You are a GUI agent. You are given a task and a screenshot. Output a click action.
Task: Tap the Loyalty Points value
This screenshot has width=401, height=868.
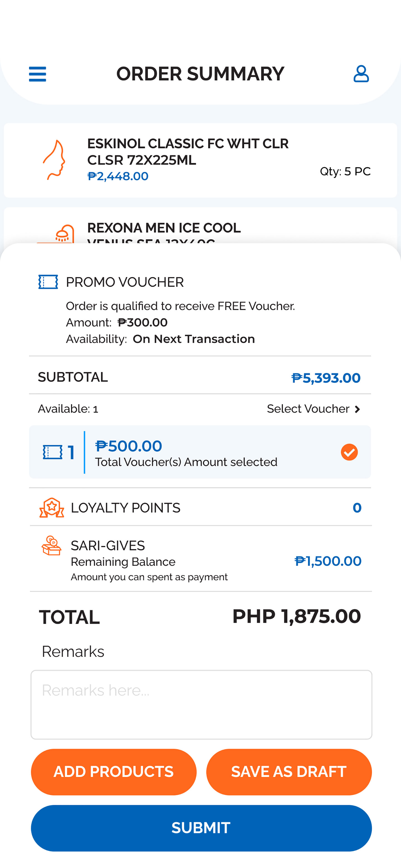pyautogui.click(x=357, y=508)
